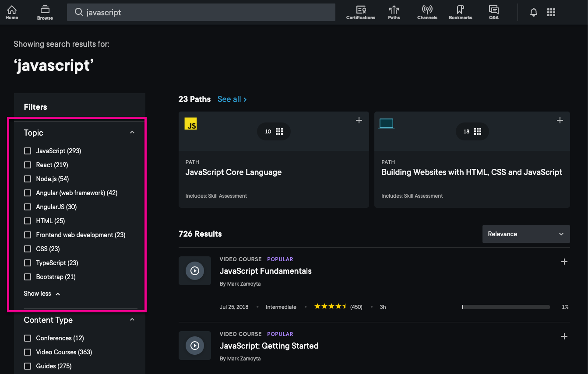Add Building Websites path with plus icon
Image resolution: width=588 pixels, height=374 pixels.
560,120
